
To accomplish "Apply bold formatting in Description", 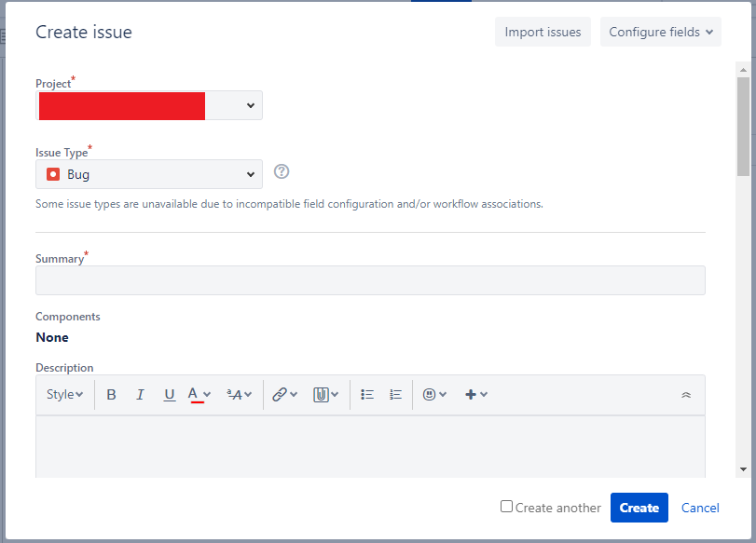I will [111, 394].
